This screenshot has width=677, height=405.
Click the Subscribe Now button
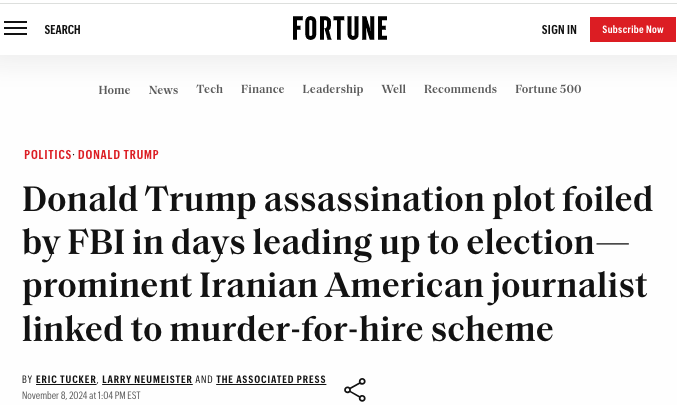pos(633,29)
